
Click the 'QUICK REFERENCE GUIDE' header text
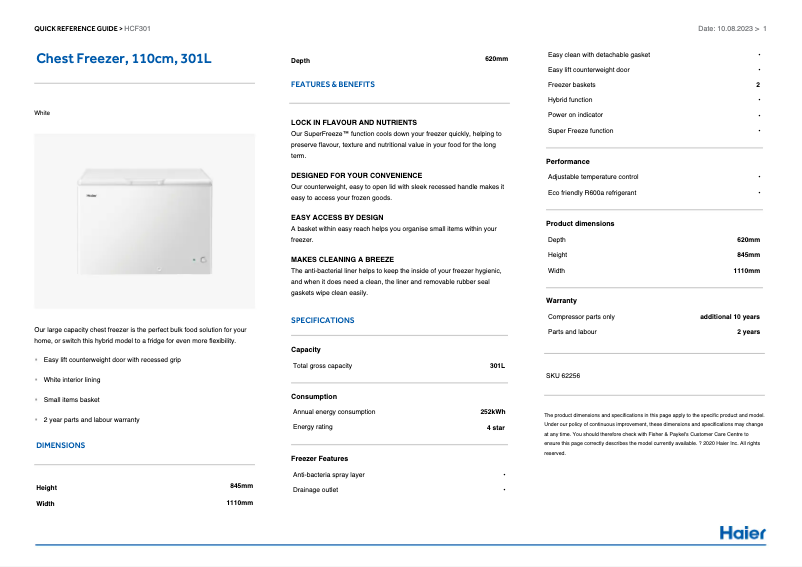coord(75,29)
